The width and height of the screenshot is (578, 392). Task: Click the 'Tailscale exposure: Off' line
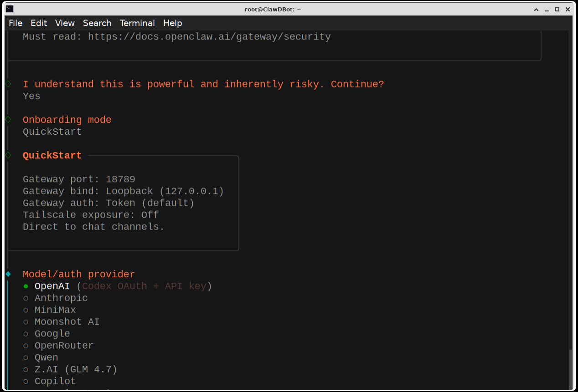pyautogui.click(x=91, y=214)
